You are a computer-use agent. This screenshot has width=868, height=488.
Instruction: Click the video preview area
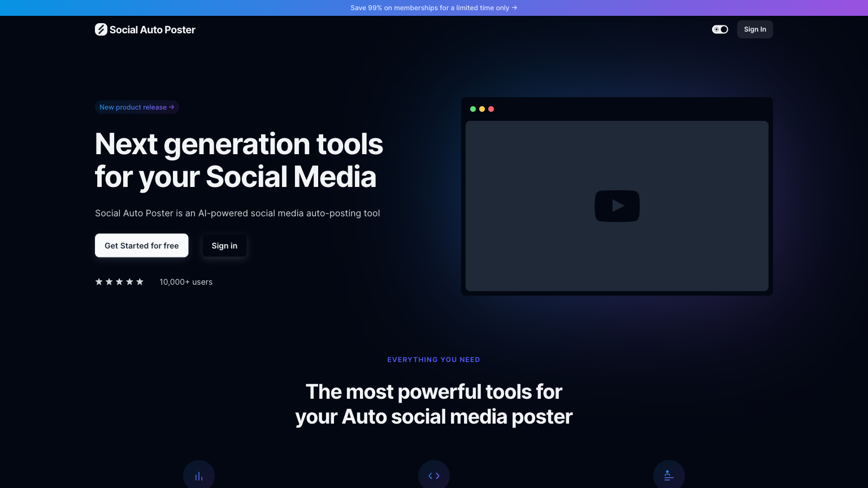point(617,206)
